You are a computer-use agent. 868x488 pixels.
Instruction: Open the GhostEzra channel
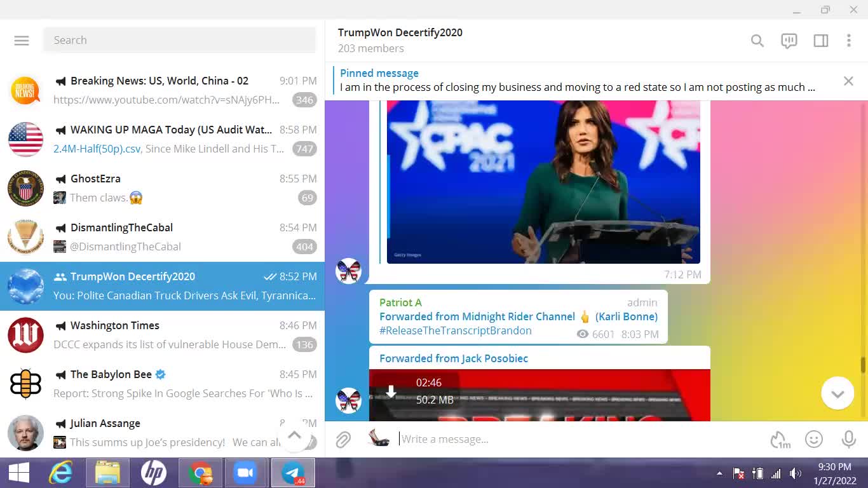(x=162, y=188)
